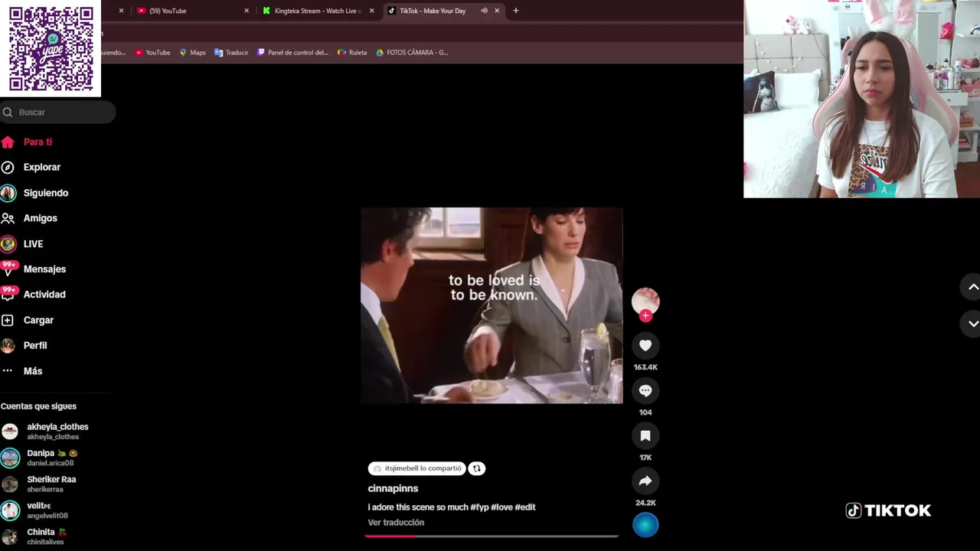The width and height of the screenshot is (980, 551).
Task: Open the comments on the video
Action: click(645, 390)
